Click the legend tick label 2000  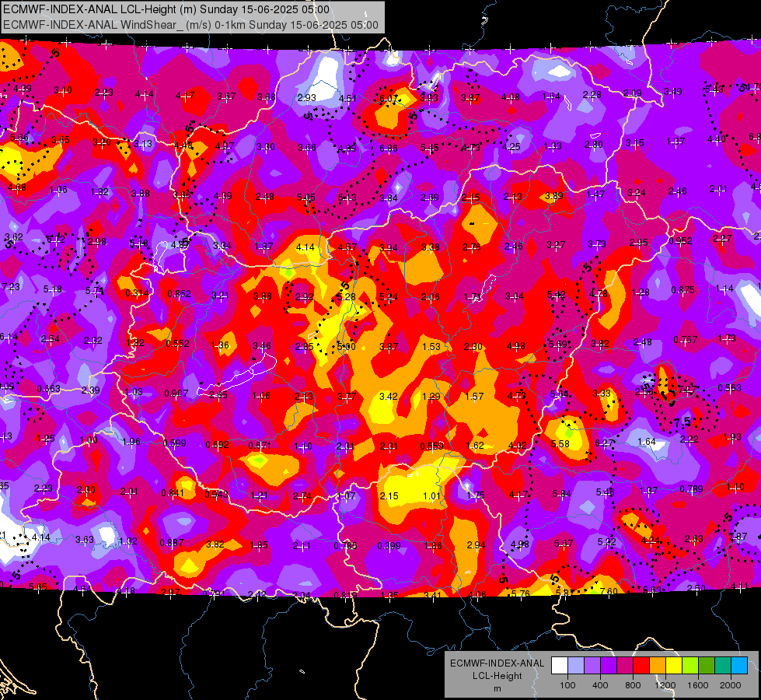[x=730, y=685]
